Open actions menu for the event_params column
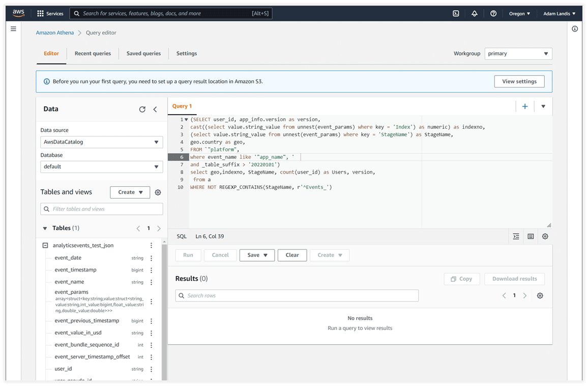 click(x=151, y=301)
